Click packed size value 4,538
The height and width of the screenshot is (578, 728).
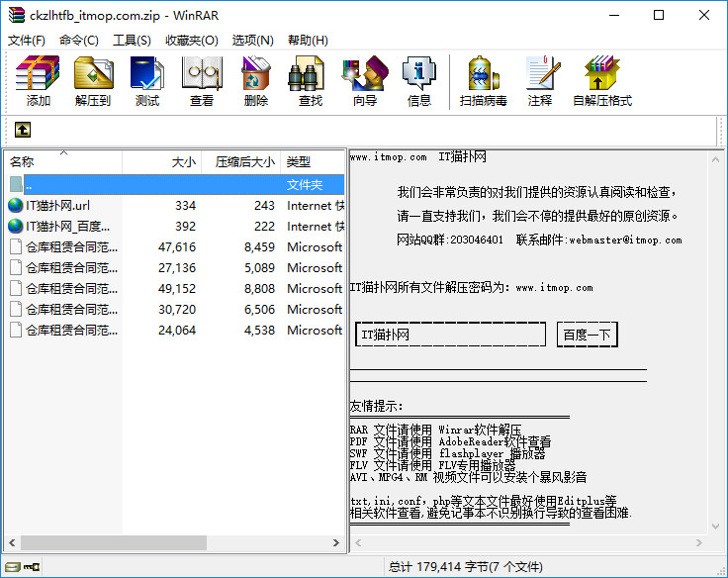tap(259, 330)
